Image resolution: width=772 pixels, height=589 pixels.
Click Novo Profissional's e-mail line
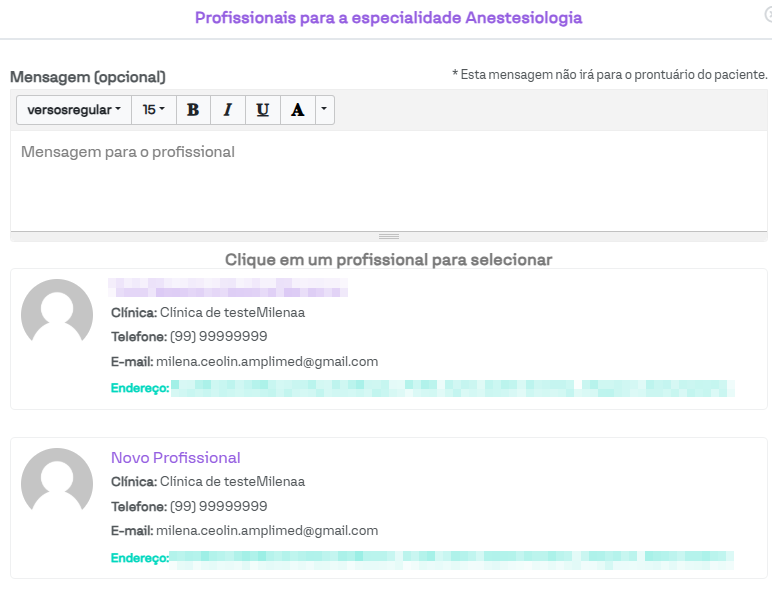tap(244, 531)
